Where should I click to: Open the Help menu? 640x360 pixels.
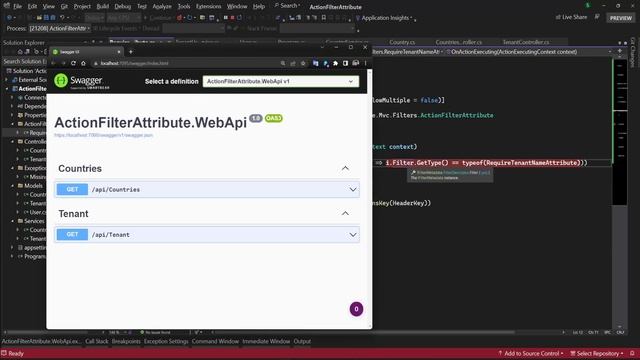[x=259, y=7]
